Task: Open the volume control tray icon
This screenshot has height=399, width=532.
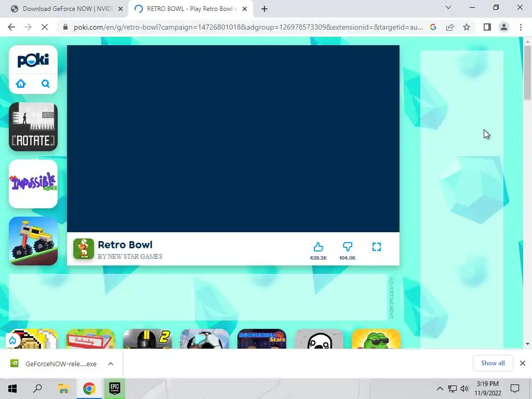Action: (x=464, y=389)
